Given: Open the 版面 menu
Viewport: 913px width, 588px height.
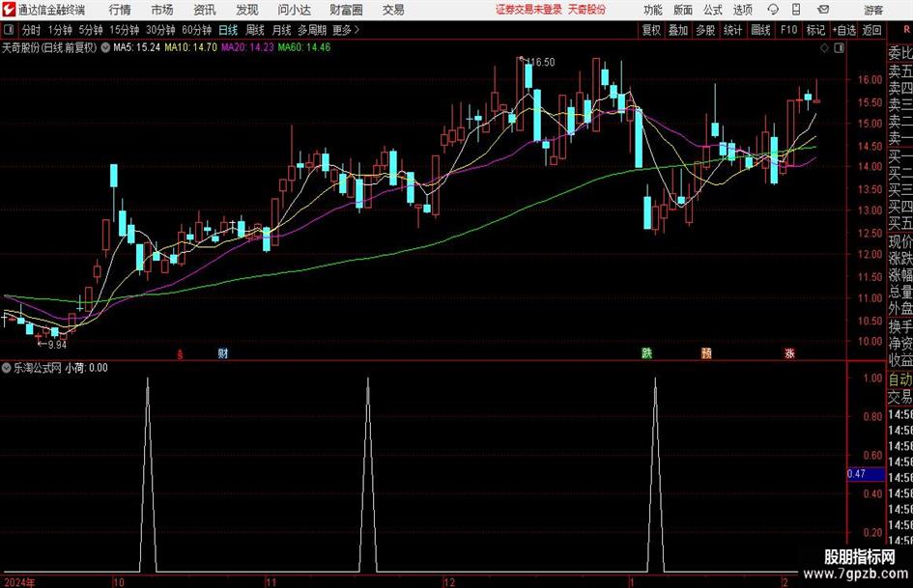Looking at the screenshot, I should 683,10.
